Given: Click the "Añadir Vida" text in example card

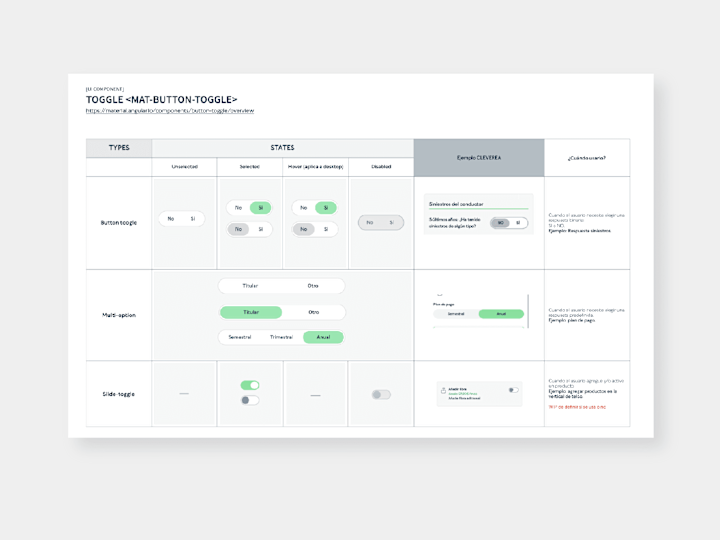Looking at the screenshot, I should click(x=457, y=389).
